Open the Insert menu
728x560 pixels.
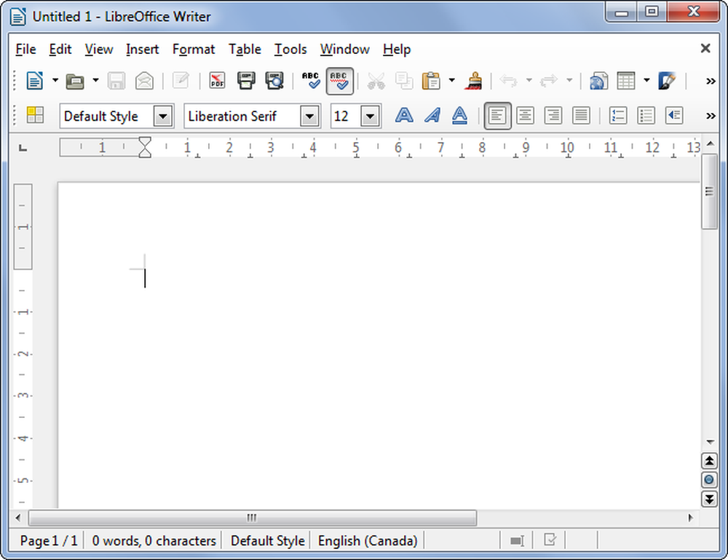pyautogui.click(x=142, y=50)
